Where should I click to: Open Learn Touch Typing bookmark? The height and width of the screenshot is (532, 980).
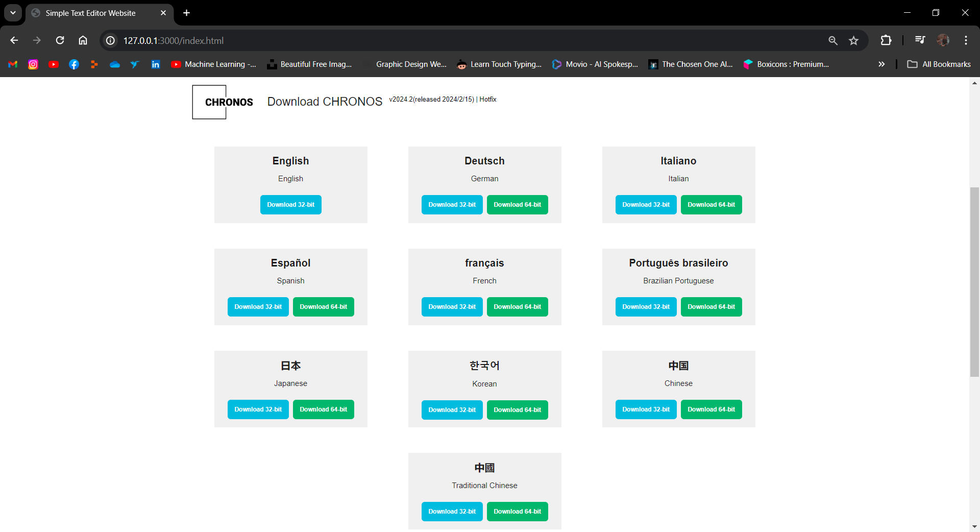pos(500,64)
